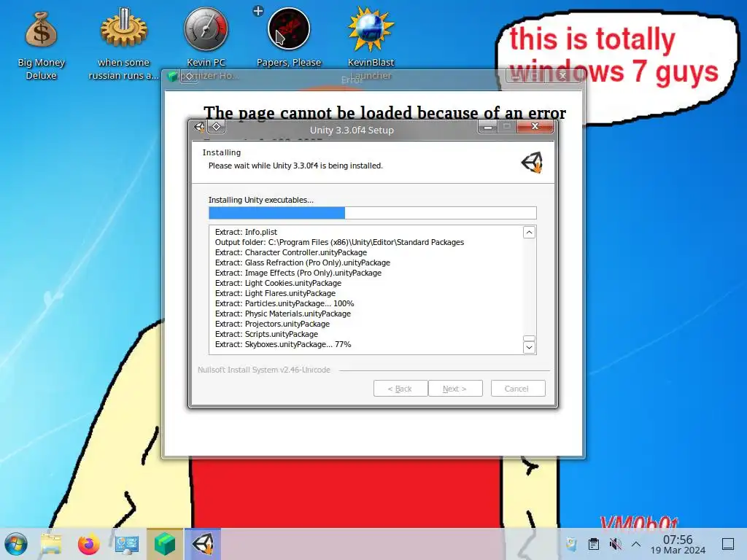Open the tray notes icon left of clipboard
Screen dimensions: 747x560
[x=572, y=544]
